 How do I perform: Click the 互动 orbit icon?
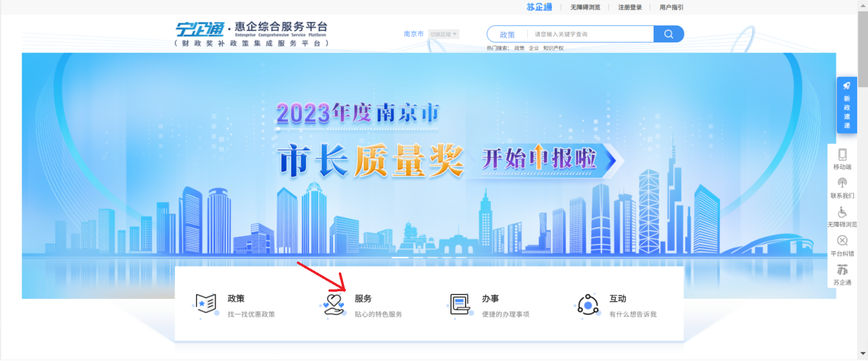click(x=588, y=305)
